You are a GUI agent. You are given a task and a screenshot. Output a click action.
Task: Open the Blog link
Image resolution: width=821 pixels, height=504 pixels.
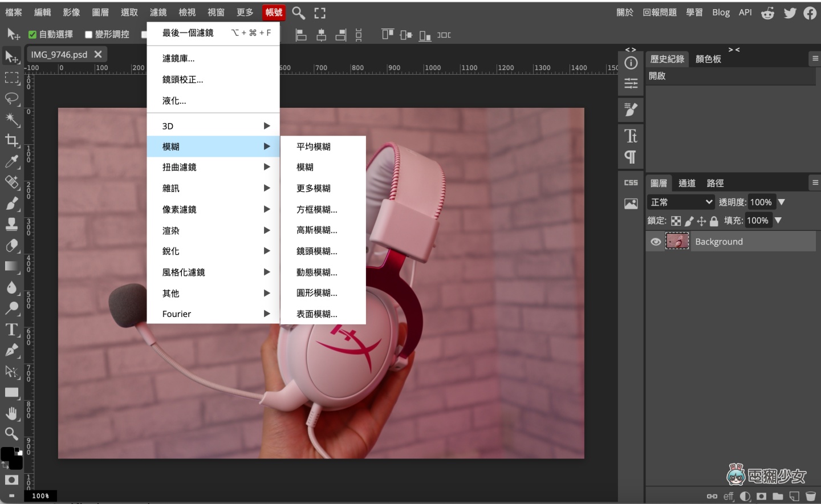tap(721, 12)
